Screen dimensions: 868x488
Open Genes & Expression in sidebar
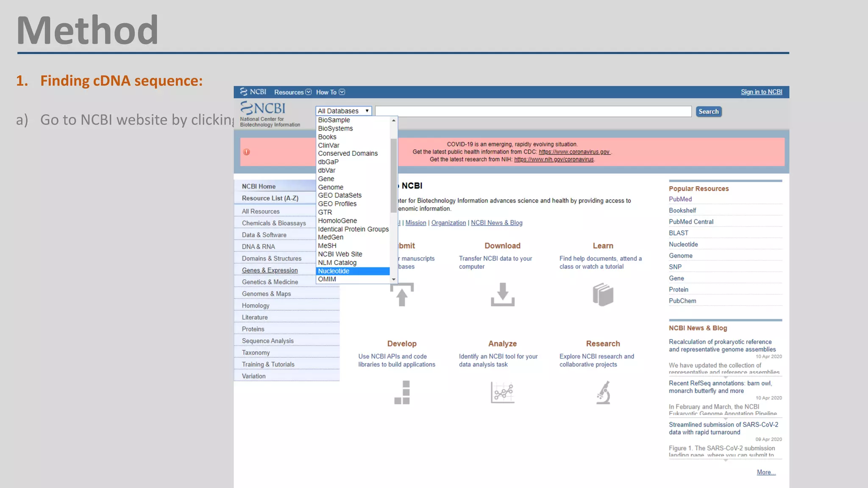click(x=275, y=270)
